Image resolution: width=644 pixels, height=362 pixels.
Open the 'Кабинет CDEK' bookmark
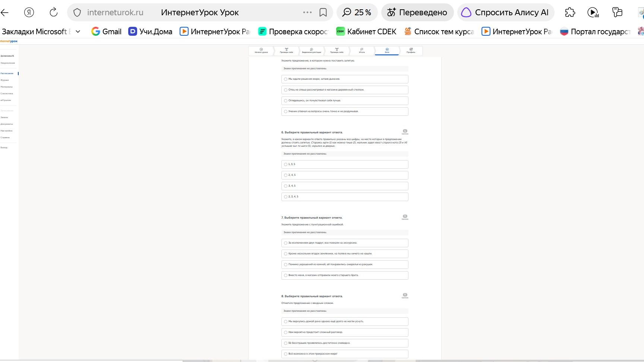[366, 32]
